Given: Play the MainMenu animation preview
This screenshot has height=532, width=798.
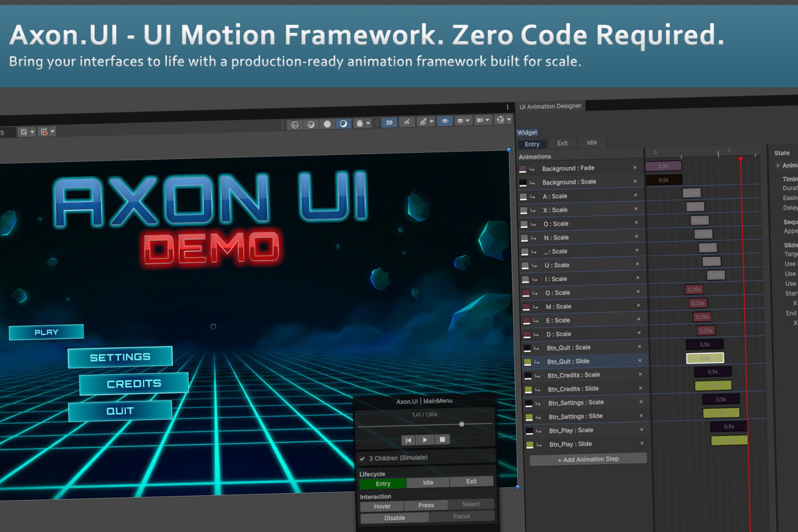Looking at the screenshot, I should click(x=425, y=440).
